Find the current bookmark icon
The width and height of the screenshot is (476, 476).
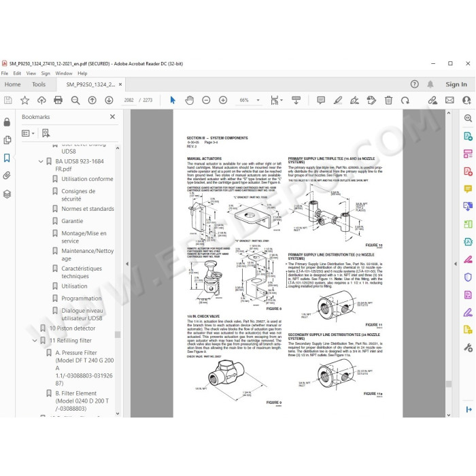pyautogui.click(x=46, y=133)
